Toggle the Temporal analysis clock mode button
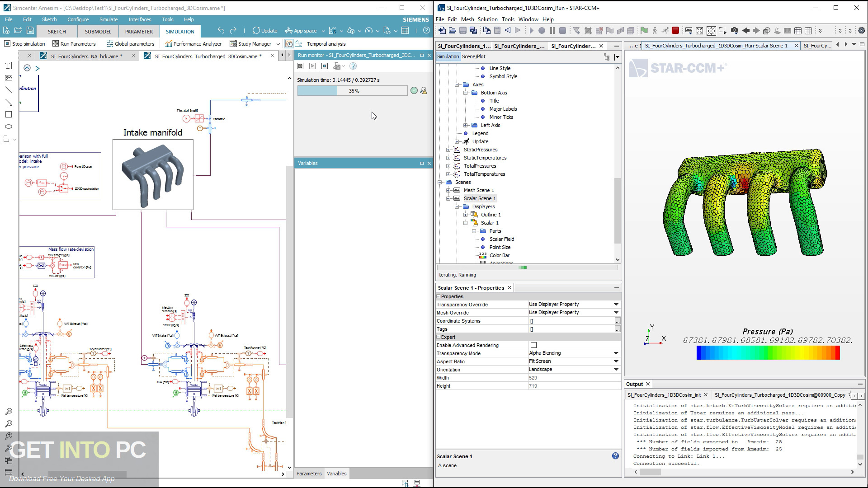Viewport: 868px width, 488px height. [x=289, y=44]
